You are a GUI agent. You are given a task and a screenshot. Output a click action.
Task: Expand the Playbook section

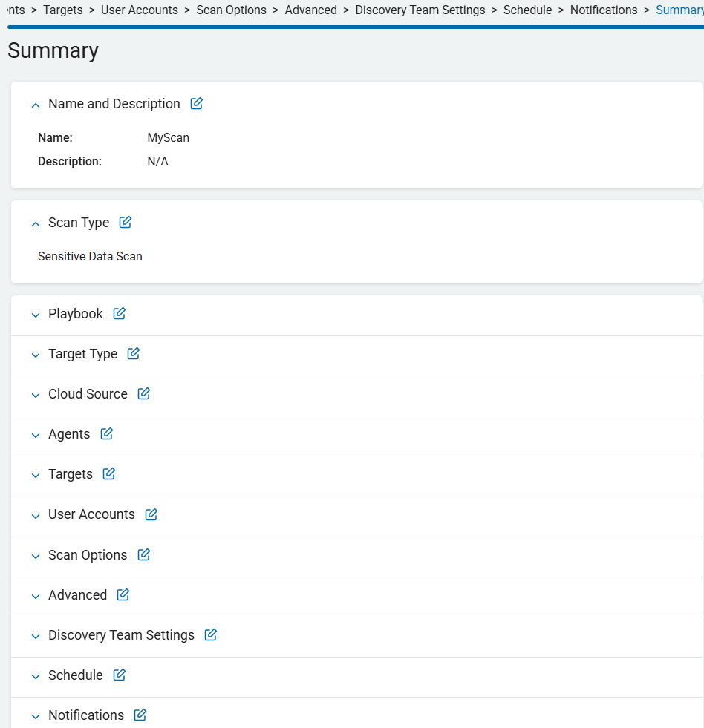pyautogui.click(x=36, y=315)
